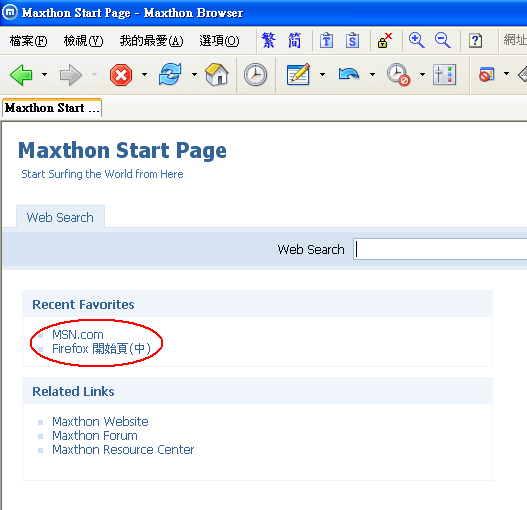
Task: Click the notepad with pencil icon
Action: (x=298, y=74)
